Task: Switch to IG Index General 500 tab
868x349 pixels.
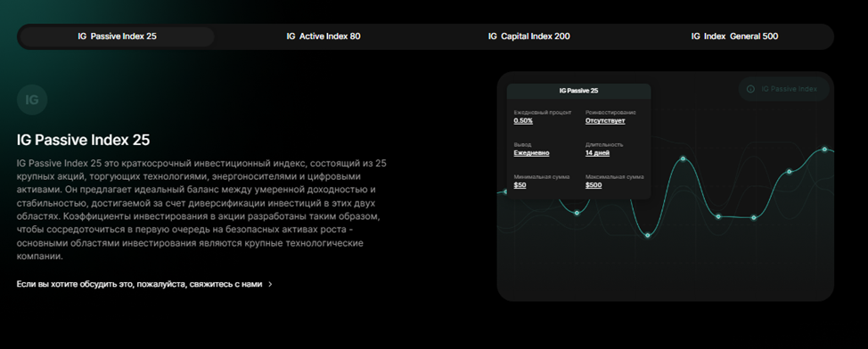Action: [x=734, y=37]
